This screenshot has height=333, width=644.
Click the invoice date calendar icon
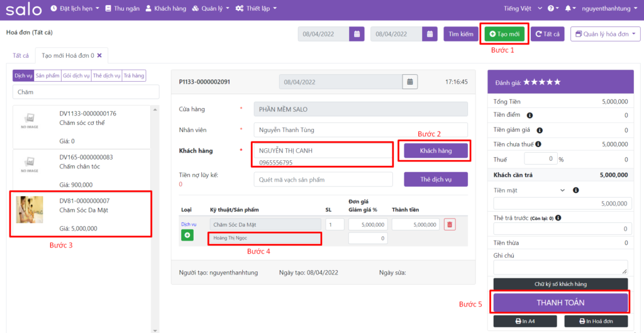pyautogui.click(x=409, y=82)
